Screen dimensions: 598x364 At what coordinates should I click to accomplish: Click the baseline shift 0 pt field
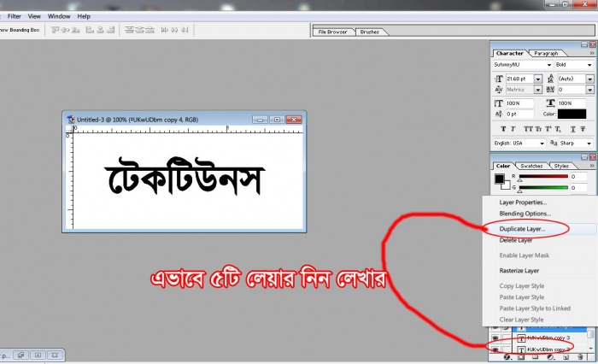click(519, 114)
